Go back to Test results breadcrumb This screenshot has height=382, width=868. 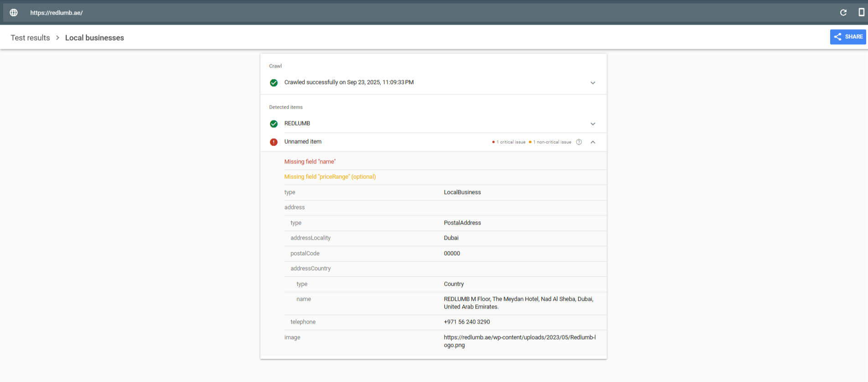click(30, 38)
